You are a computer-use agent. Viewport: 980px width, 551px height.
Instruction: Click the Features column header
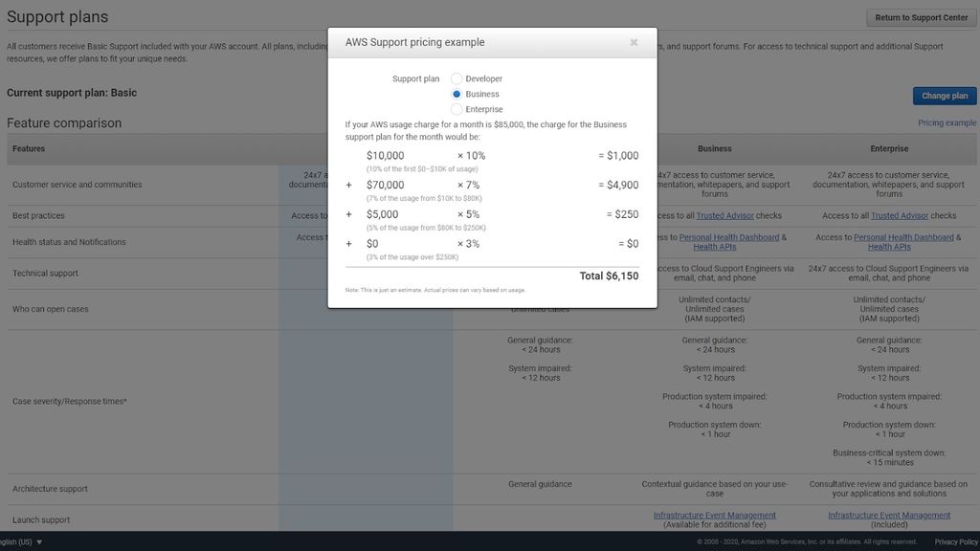pos(29,148)
